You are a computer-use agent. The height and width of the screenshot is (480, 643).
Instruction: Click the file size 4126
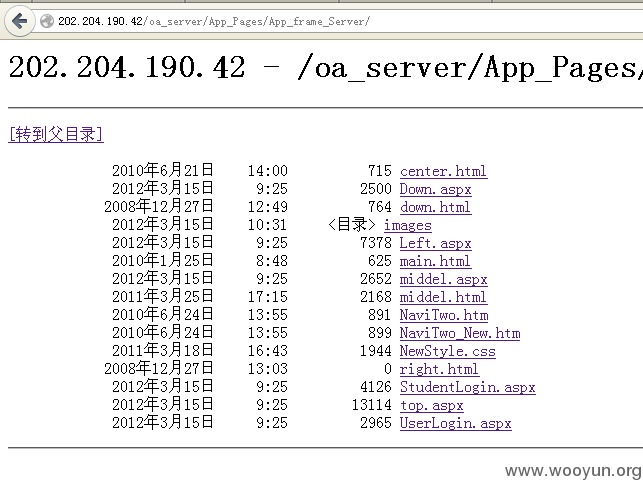pyautogui.click(x=376, y=387)
